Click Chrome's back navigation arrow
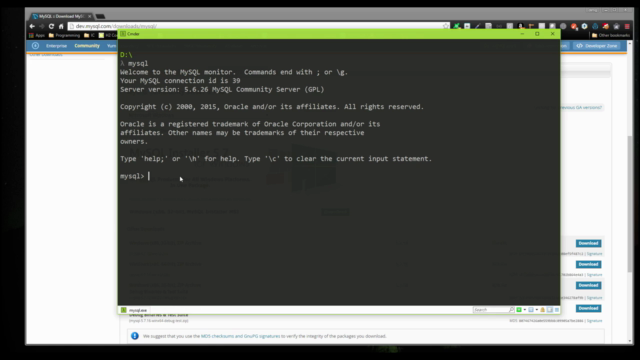 [x=32, y=26]
